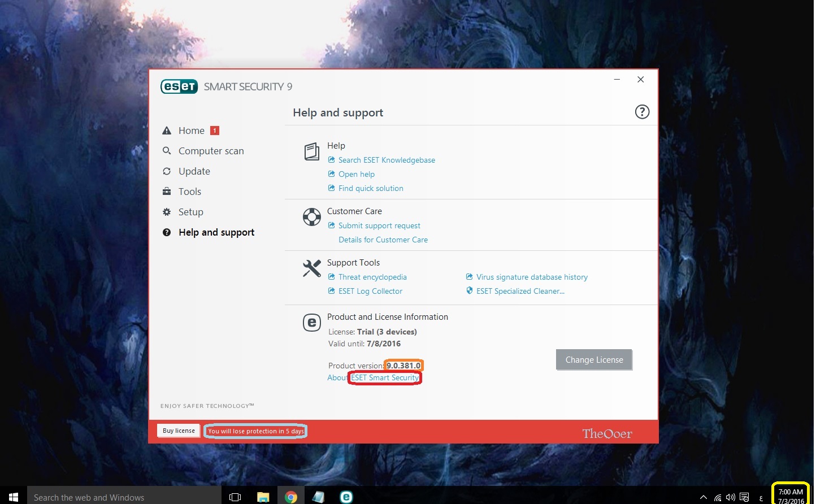Click the Open help link
Screen dimensions: 816x504
[x=356, y=174]
